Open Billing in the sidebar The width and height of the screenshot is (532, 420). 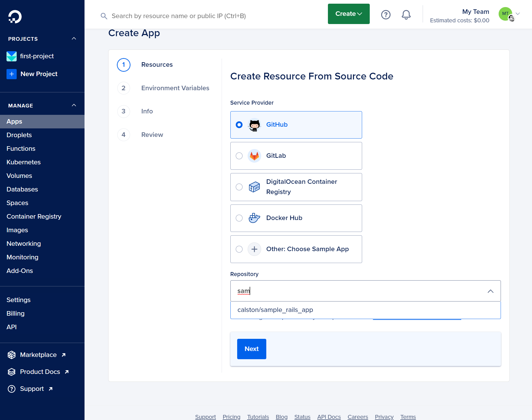tap(42, 314)
